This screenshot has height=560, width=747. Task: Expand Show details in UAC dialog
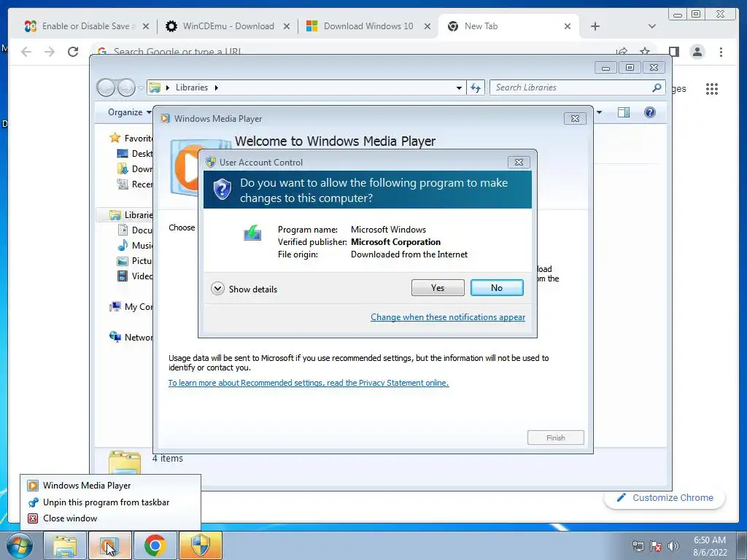pyautogui.click(x=244, y=289)
